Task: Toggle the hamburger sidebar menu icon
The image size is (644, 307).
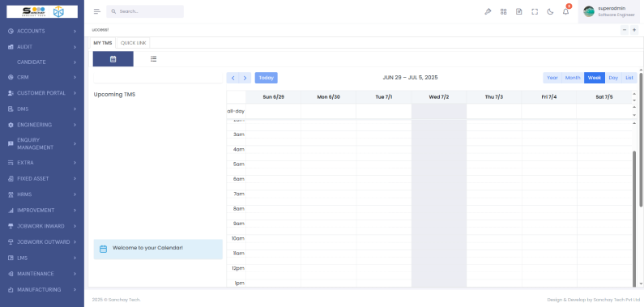Action: 97,11
